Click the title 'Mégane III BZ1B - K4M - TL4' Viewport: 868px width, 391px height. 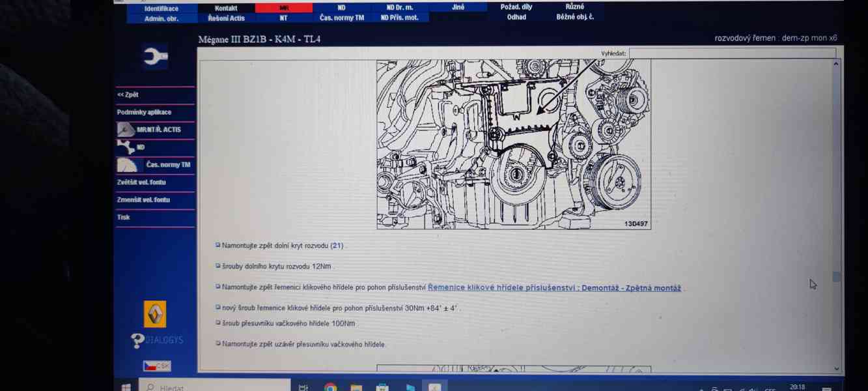259,39
